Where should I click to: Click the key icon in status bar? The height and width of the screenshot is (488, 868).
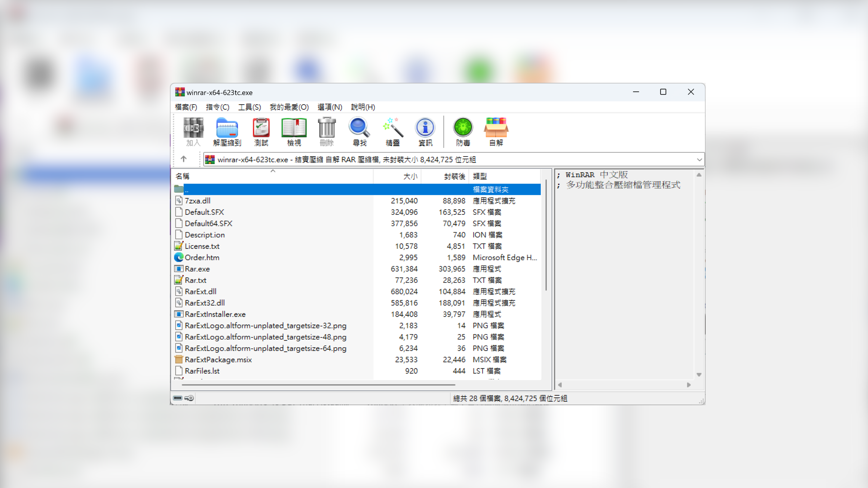[x=189, y=398]
